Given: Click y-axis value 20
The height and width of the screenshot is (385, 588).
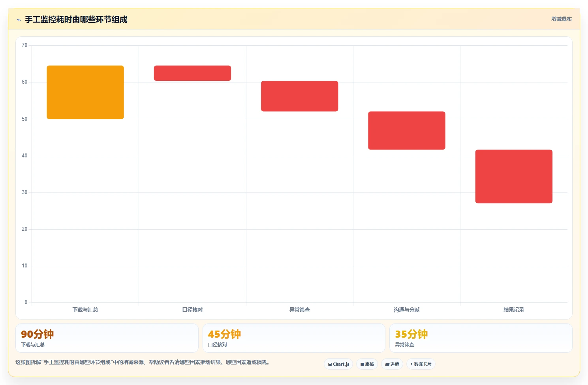Looking at the screenshot, I should 24,229.
